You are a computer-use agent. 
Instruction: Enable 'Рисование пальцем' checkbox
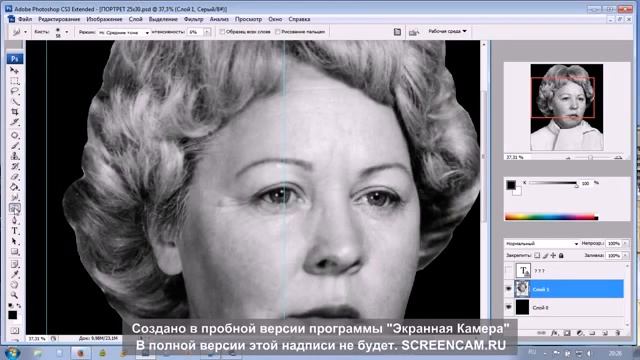coord(278,32)
